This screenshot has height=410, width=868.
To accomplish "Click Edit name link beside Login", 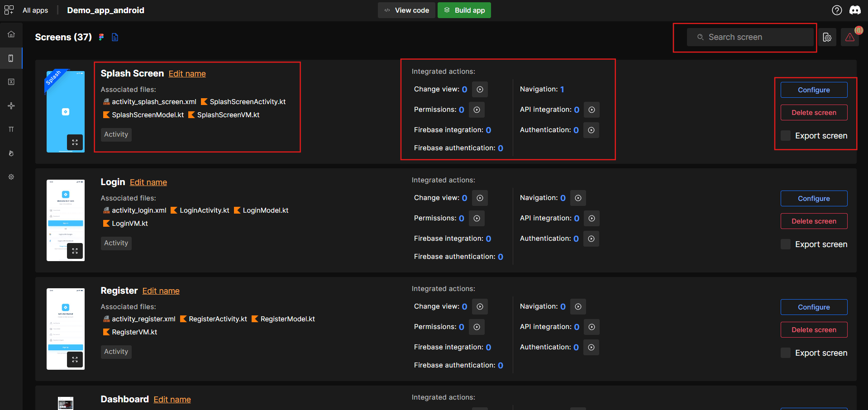I will [x=148, y=182].
